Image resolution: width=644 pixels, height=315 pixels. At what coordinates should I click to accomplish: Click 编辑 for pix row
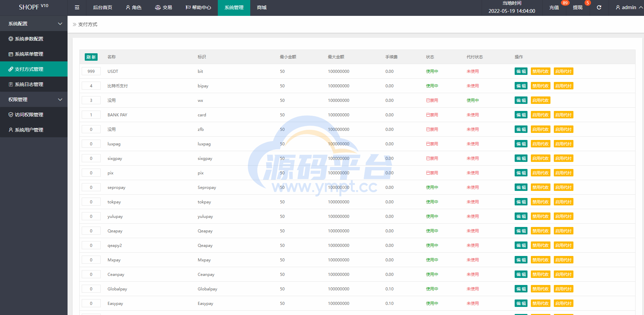pos(521,173)
